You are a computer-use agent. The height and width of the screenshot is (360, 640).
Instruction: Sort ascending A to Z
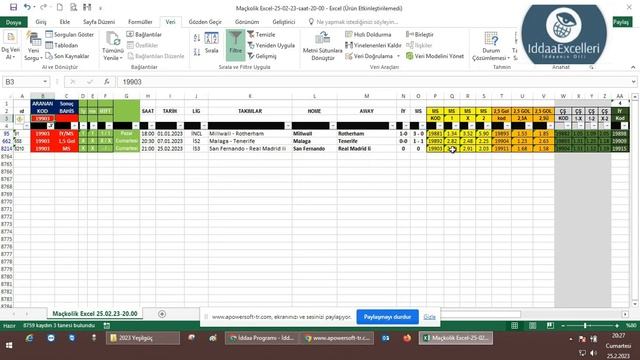(x=197, y=38)
